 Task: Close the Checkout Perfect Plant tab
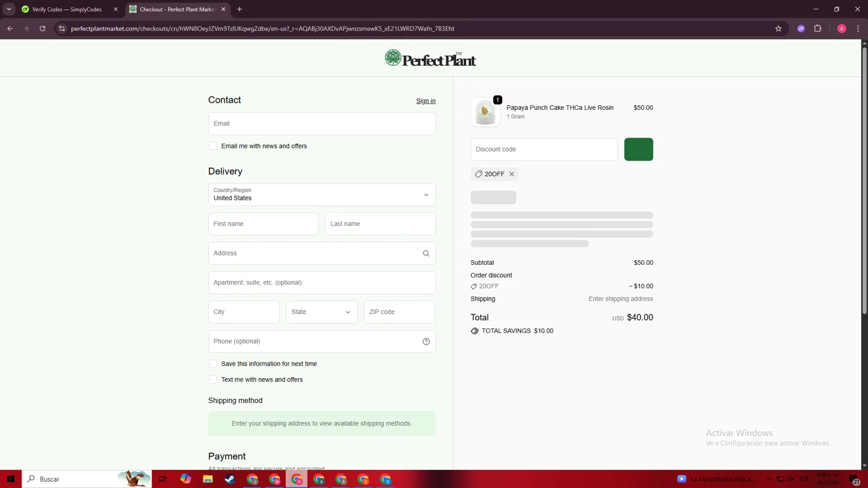tap(223, 9)
